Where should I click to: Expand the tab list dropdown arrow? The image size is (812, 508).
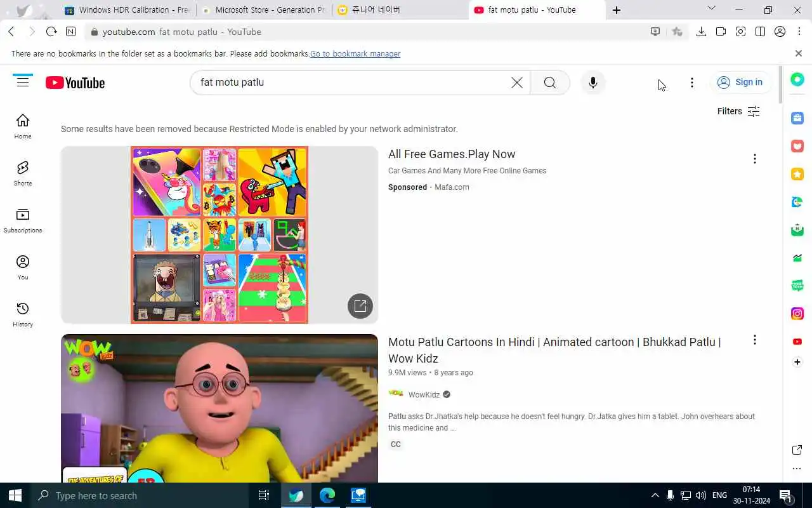711,9
